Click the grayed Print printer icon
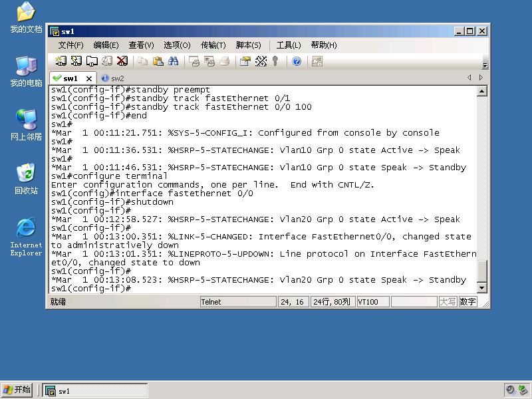532x399 pixels. coord(225,61)
